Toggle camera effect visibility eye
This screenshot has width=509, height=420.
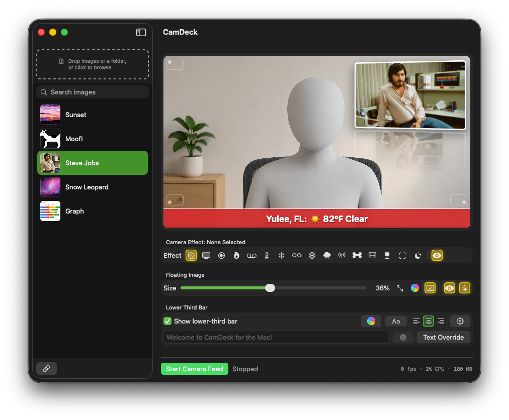coord(437,256)
